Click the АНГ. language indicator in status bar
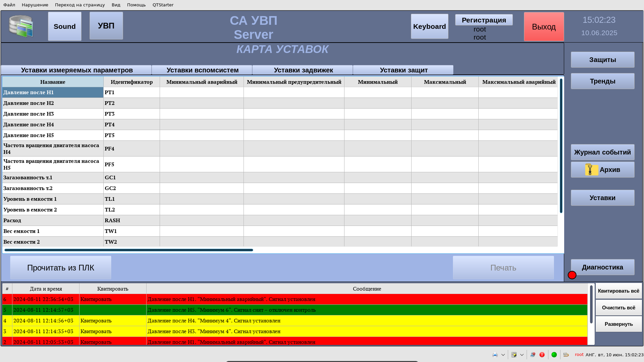The image size is (644, 362). [590, 355]
